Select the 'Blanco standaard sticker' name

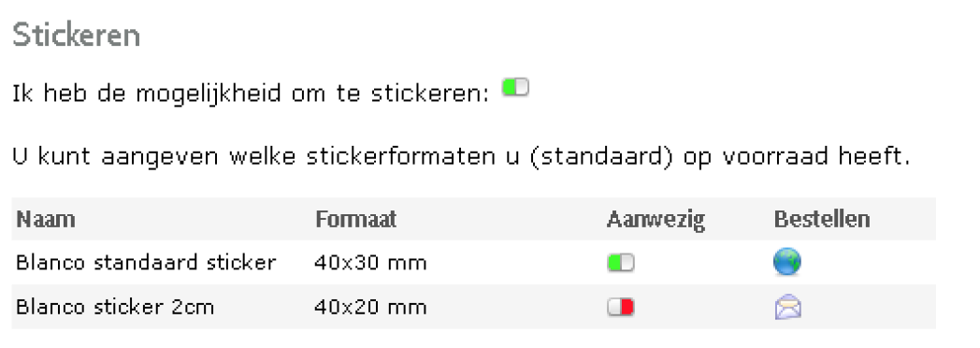pyautogui.click(x=146, y=263)
